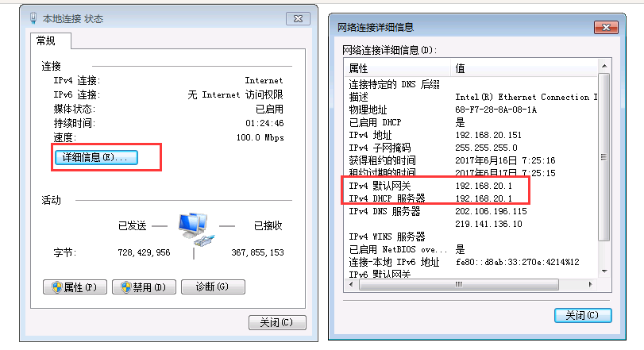Click the details list scroll down arrow
Image resolution: width=644 pixels, height=350 pixels.
click(604, 271)
